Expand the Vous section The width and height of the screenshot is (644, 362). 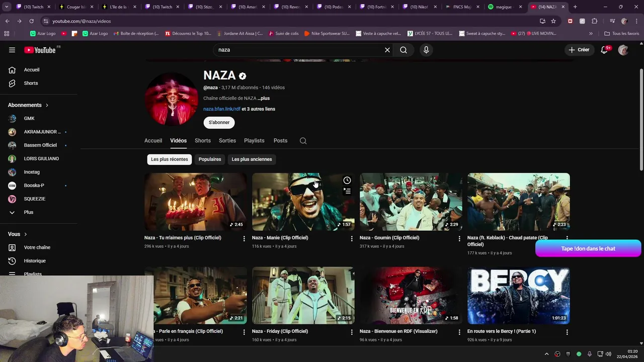(x=18, y=234)
